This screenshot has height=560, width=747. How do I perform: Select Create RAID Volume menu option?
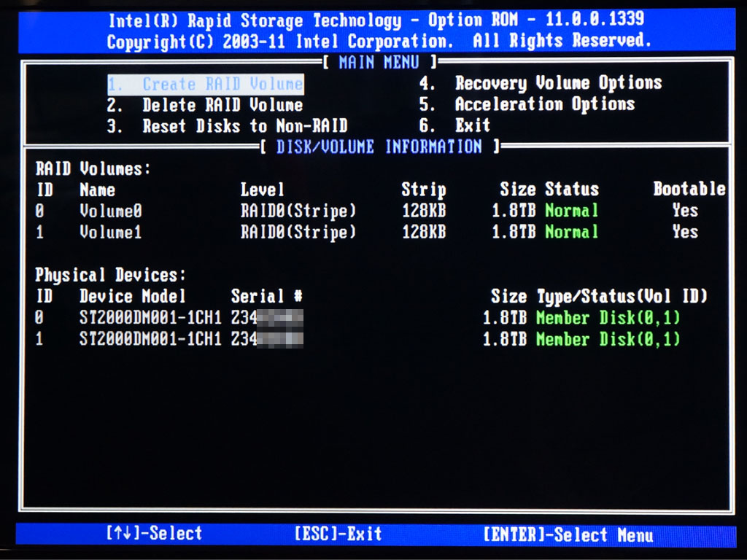tap(205, 85)
